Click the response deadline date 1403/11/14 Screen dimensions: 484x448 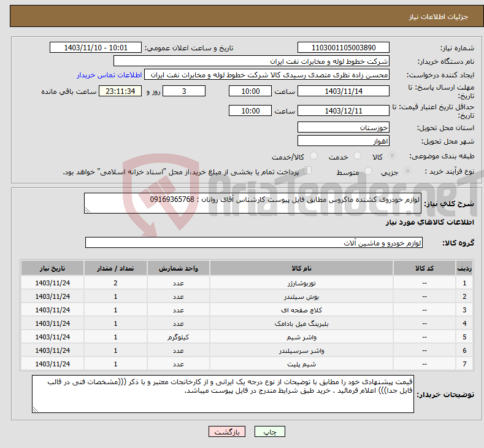click(344, 91)
